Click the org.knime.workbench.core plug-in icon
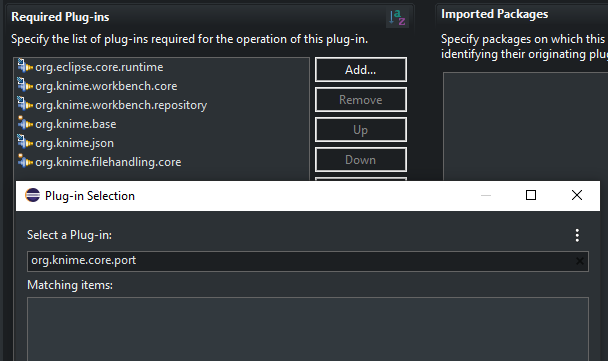608x361 pixels. [x=25, y=85]
